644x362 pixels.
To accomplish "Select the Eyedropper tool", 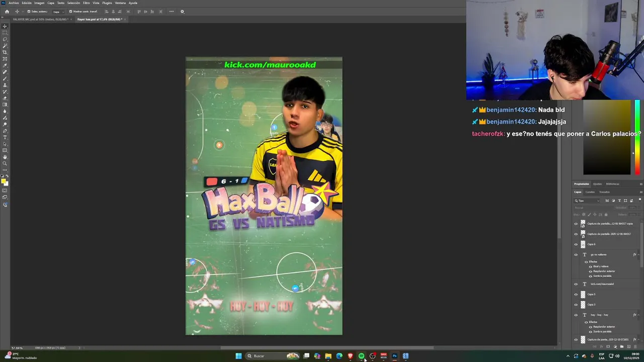I will (5, 65).
